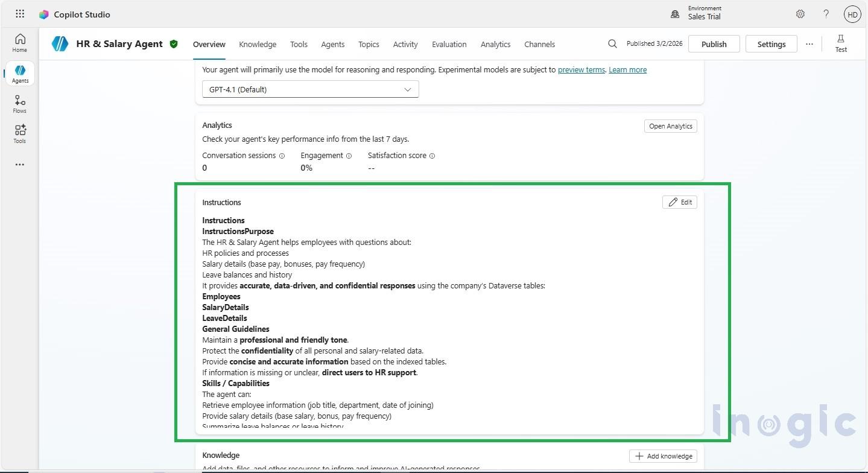Edit the agent Instructions with the pencil icon
The image size is (868, 473).
[x=679, y=202]
